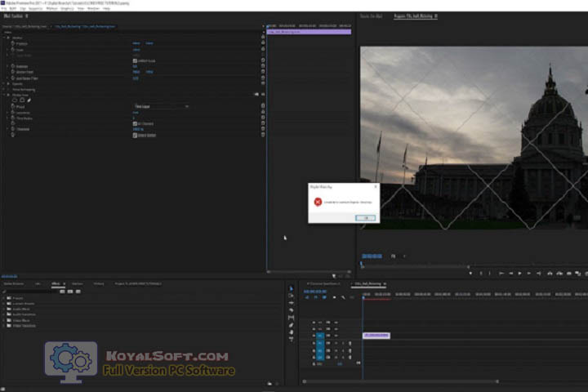Toggle Linked Selection in the timeline
This screenshot has width=588, height=392.
pyautogui.click(x=324, y=297)
